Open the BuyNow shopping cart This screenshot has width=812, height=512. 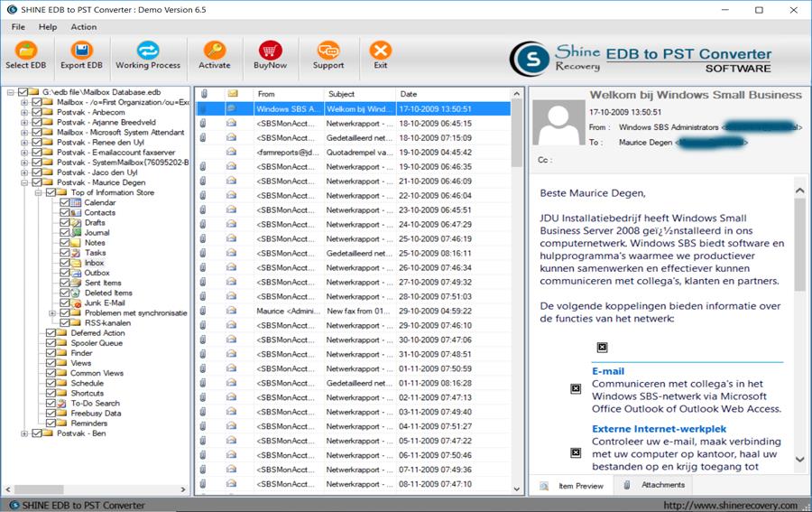270,55
